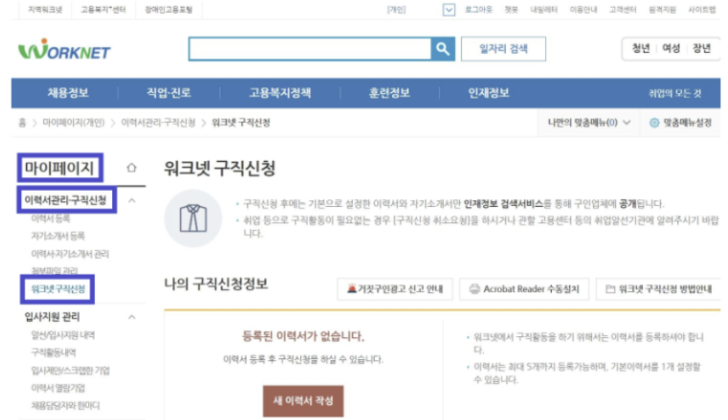Click the 새 이력서 작성 button

[303, 401]
